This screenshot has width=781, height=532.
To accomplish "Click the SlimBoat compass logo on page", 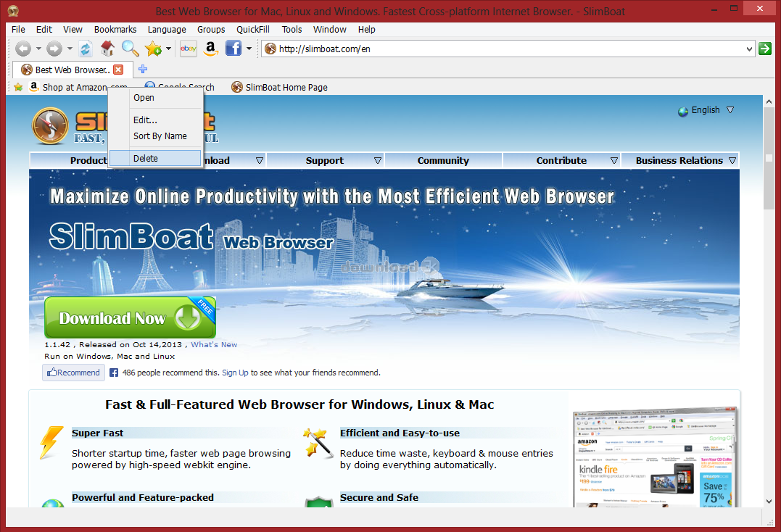I will pyautogui.click(x=50, y=126).
